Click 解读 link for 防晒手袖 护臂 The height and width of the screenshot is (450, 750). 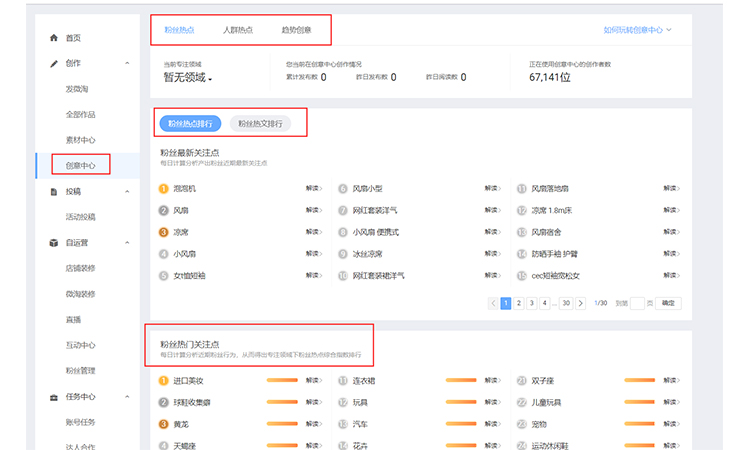click(672, 253)
